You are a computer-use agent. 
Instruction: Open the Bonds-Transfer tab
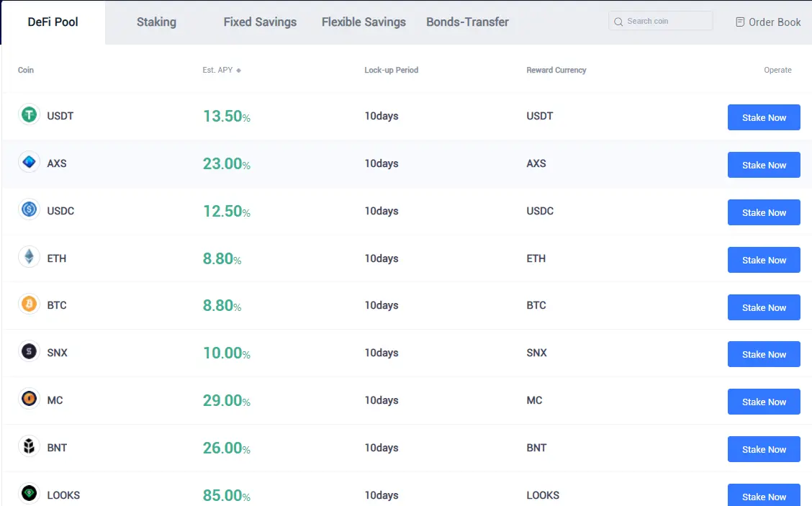pyautogui.click(x=468, y=22)
